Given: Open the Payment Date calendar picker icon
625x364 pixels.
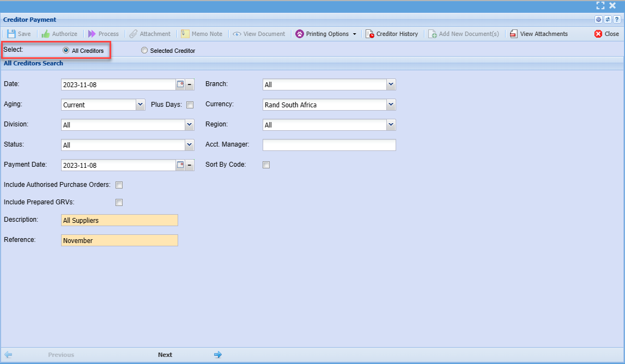Looking at the screenshot, I should coord(180,165).
